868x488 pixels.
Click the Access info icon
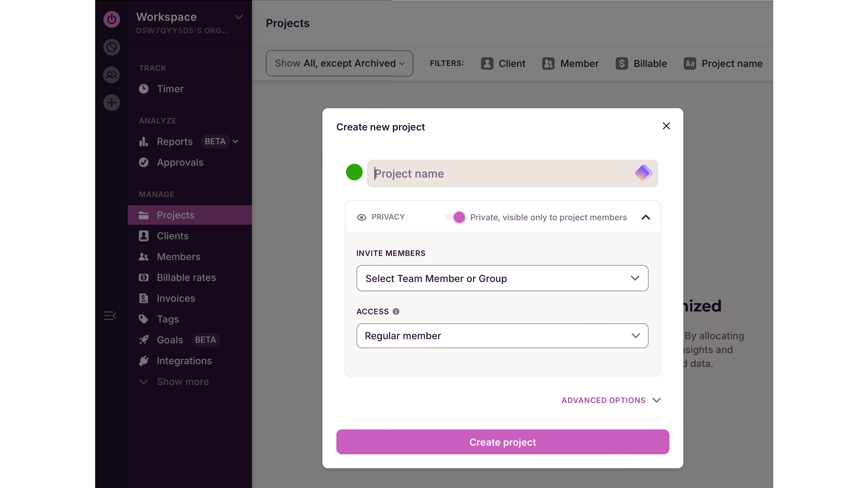396,311
